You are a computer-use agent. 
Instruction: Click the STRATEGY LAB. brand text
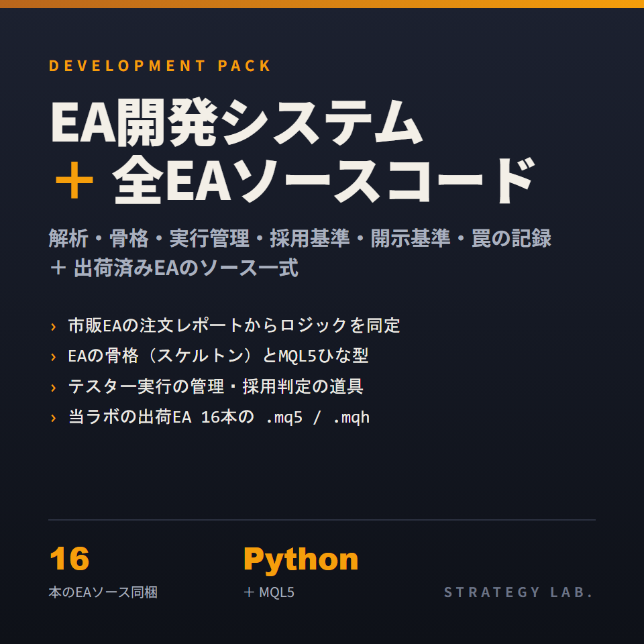point(519,592)
